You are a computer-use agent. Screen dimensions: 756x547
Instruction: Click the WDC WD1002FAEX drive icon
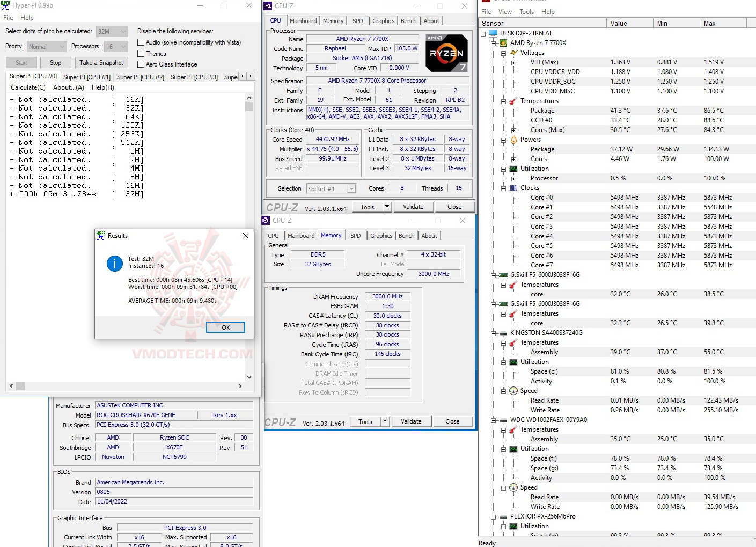click(x=503, y=420)
